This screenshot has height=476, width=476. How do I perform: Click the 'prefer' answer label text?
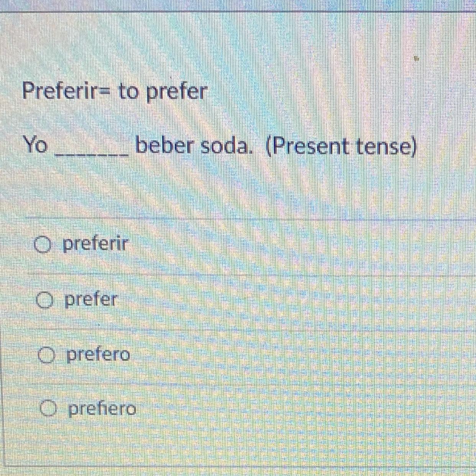coord(90,300)
